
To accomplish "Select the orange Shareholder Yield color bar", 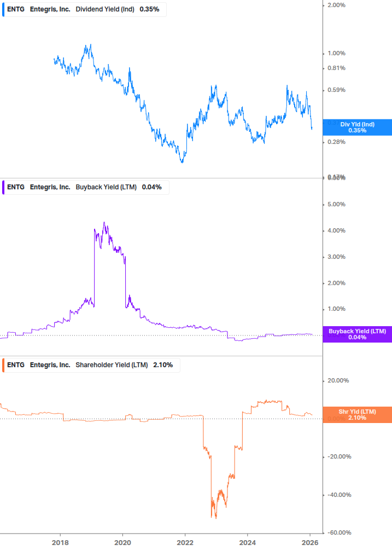I will point(3,365).
